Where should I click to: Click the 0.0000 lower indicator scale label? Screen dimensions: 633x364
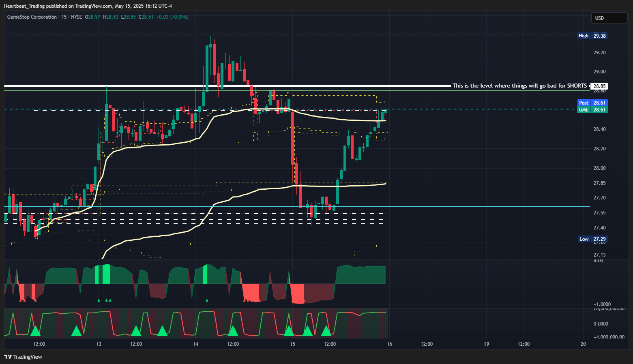601,324
